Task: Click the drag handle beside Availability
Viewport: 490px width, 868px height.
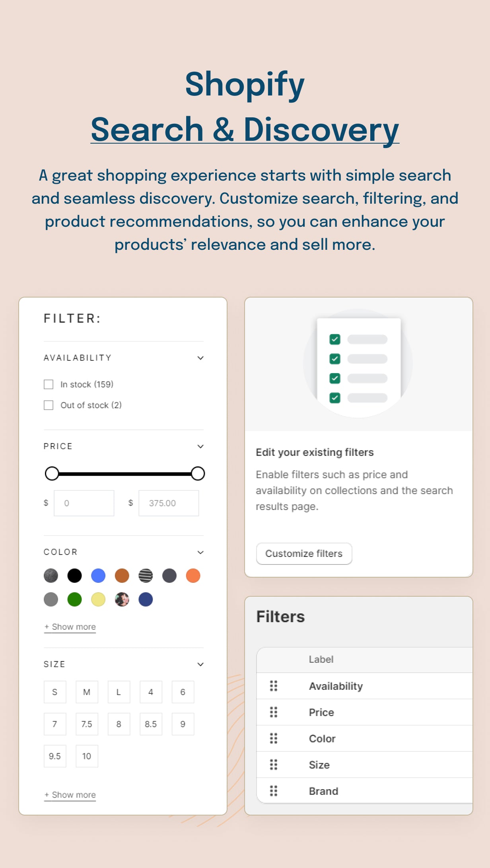Action: tap(274, 686)
